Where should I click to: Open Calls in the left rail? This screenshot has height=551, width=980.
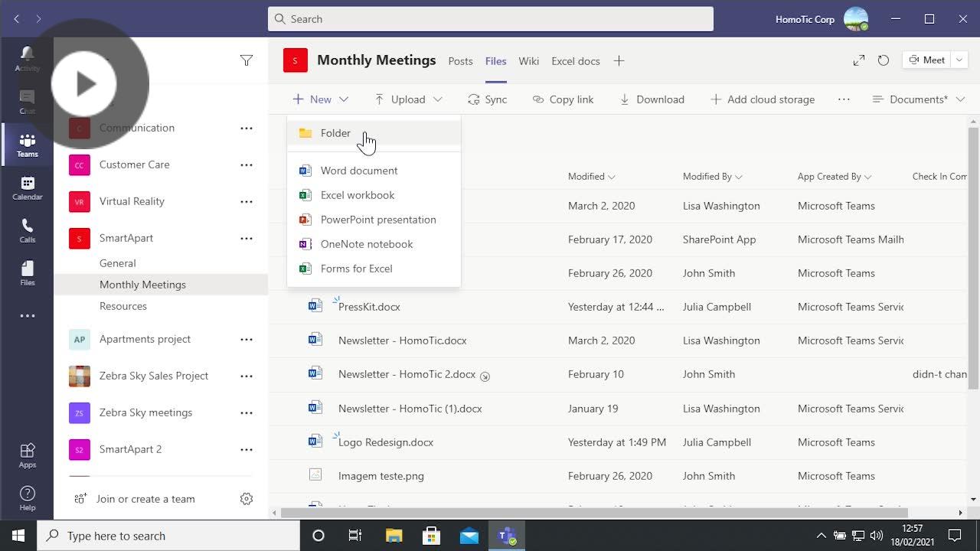tap(27, 230)
